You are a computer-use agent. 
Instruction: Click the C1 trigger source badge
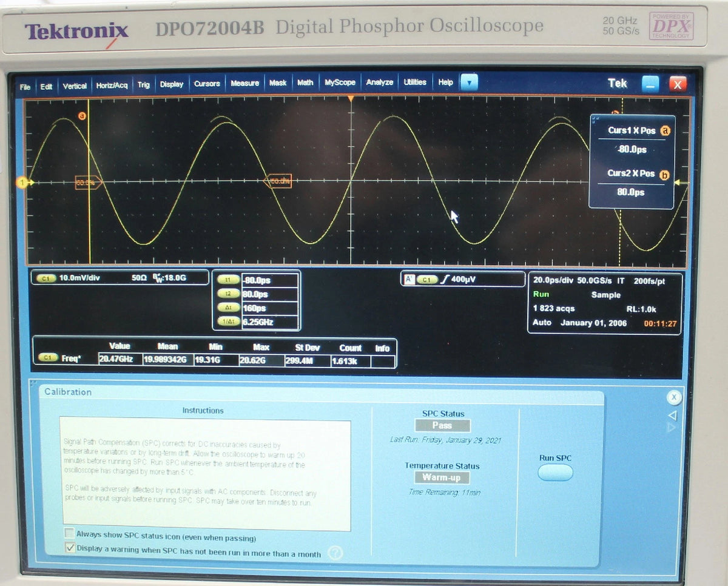(427, 280)
